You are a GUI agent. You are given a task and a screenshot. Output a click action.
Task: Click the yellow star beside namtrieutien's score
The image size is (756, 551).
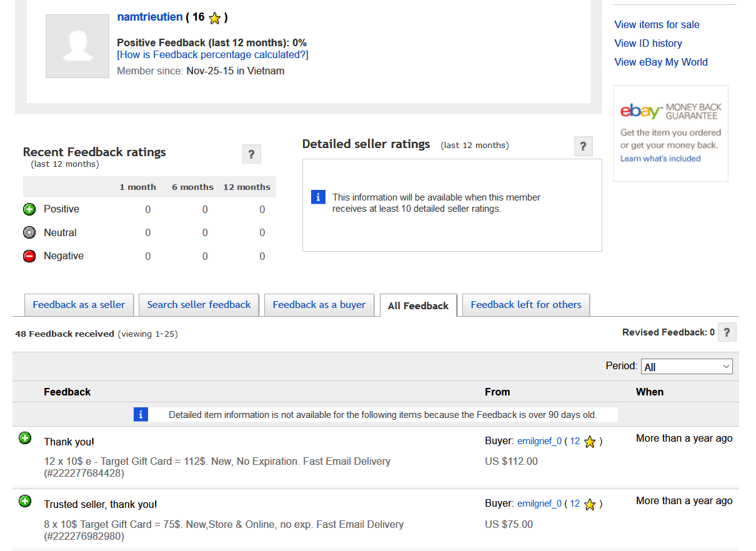pyautogui.click(x=215, y=18)
